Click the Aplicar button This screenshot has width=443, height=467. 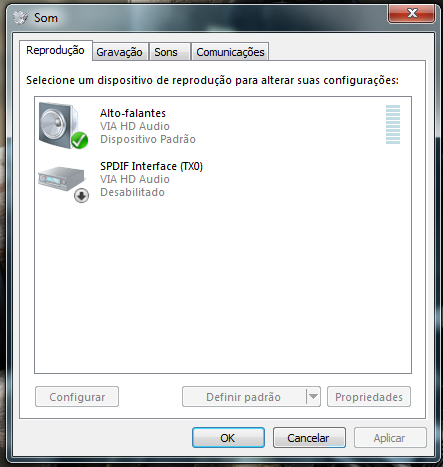click(390, 438)
